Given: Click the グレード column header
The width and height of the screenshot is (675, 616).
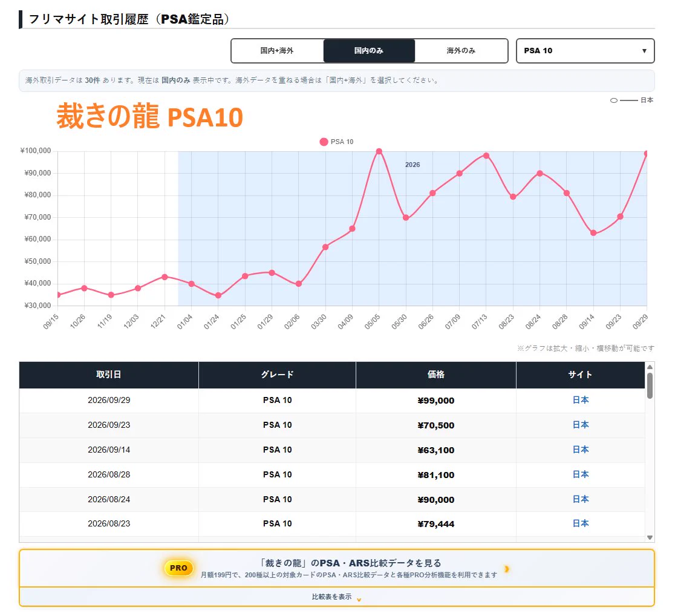Looking at the screenshot, I should pyautogui.click(x=277, y=375).
